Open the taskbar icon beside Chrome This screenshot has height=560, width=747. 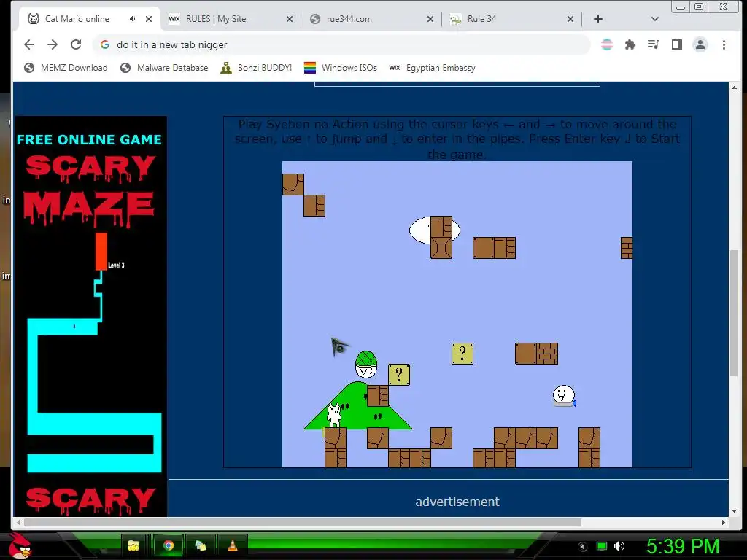tap(201, 545)
